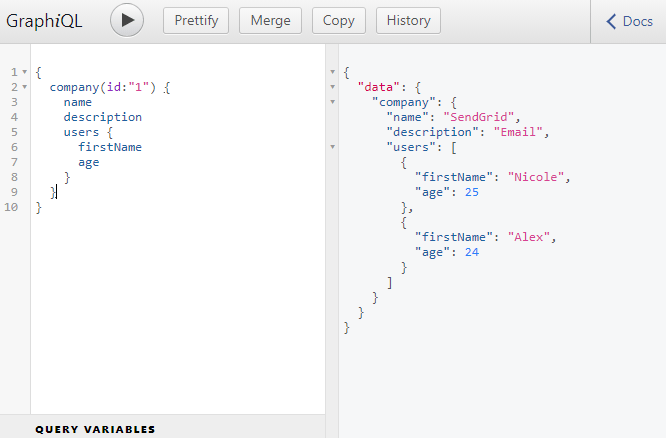Viewport: 666px width, 438px height.
Task: Collapse the "data" object in the results
Action: pos(332,87)
